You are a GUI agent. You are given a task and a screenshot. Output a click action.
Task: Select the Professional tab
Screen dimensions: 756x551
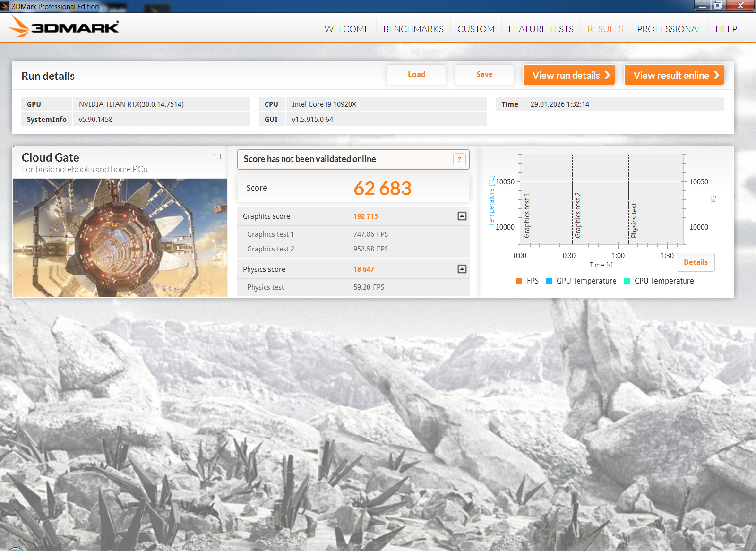coord(669,29)
